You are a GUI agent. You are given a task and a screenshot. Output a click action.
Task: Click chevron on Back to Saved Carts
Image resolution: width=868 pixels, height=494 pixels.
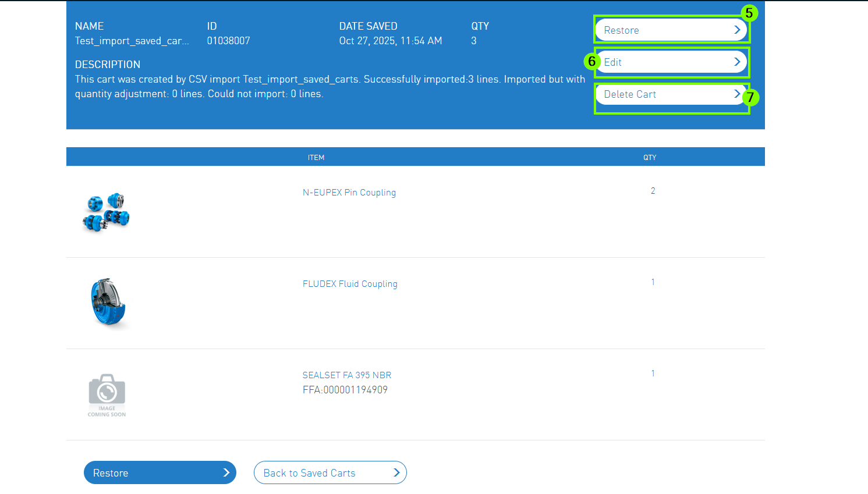396,472
